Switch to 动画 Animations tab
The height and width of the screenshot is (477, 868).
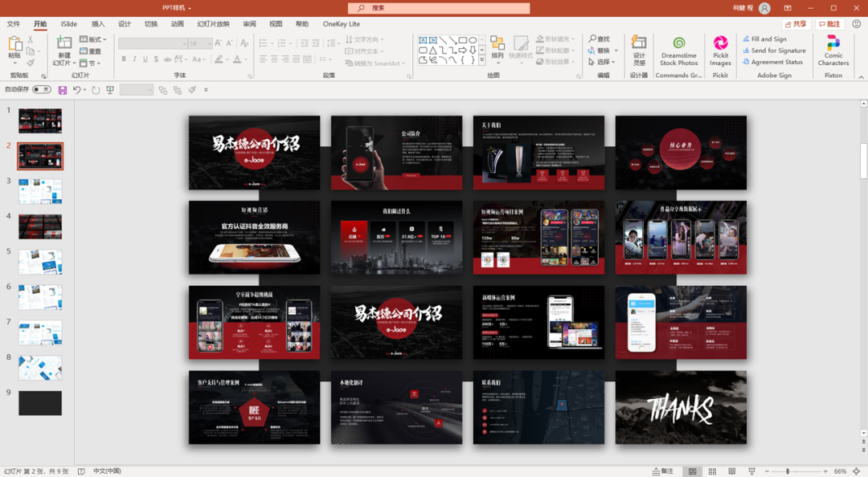pyautogui.click(x=177, y=24)
